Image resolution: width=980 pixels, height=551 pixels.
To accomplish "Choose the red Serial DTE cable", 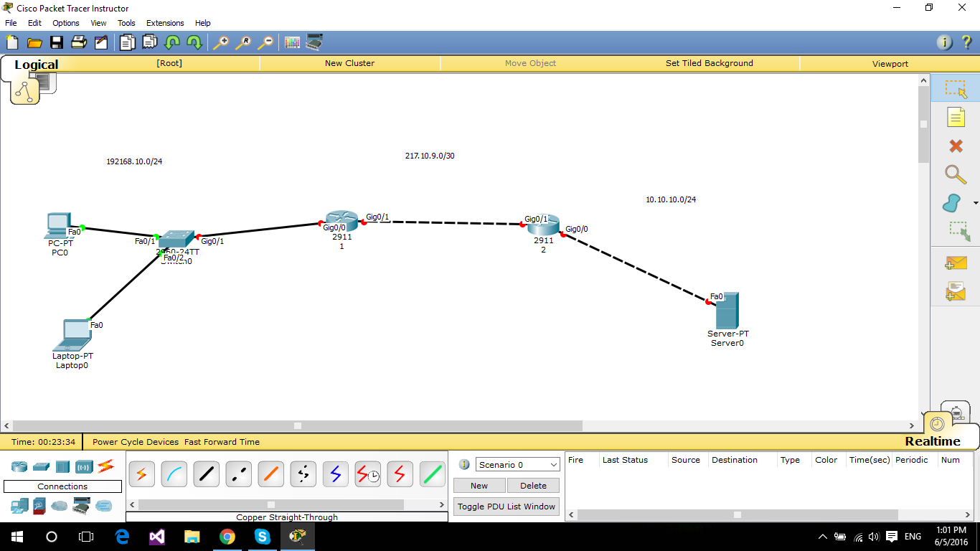I will [x=400, y=474].
